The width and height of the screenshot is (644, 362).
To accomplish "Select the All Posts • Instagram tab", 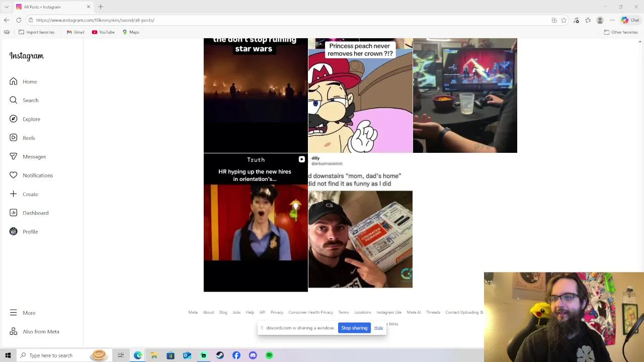I will (x=52, y=7).
